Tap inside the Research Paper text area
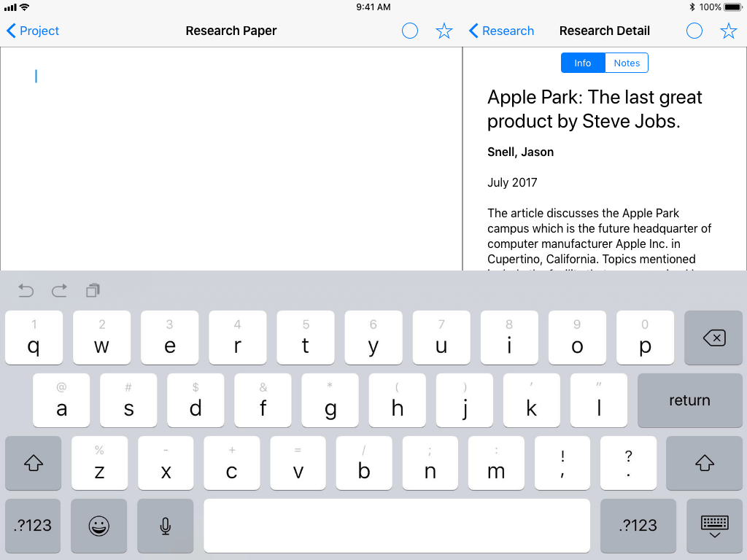Image resolution: width=747 pixels, height=560 pixels. pyautogui.click(x=231, y=158)
